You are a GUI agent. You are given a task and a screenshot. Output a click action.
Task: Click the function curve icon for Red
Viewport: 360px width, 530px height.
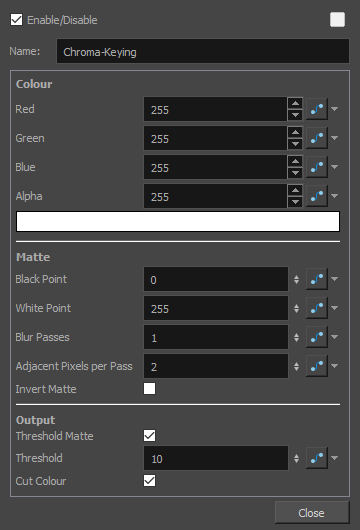pyautogui.click(x=317, y=109)
